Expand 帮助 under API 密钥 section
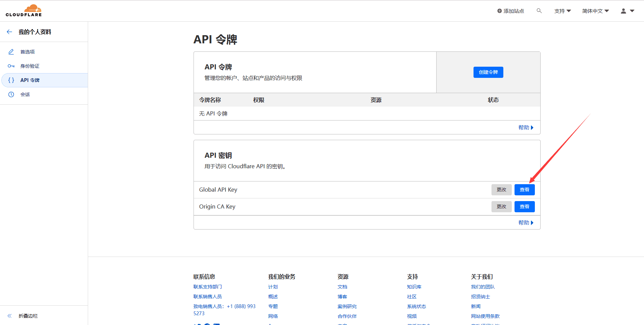The height and width of the screenshot is (325, 644). coord(525,223)
